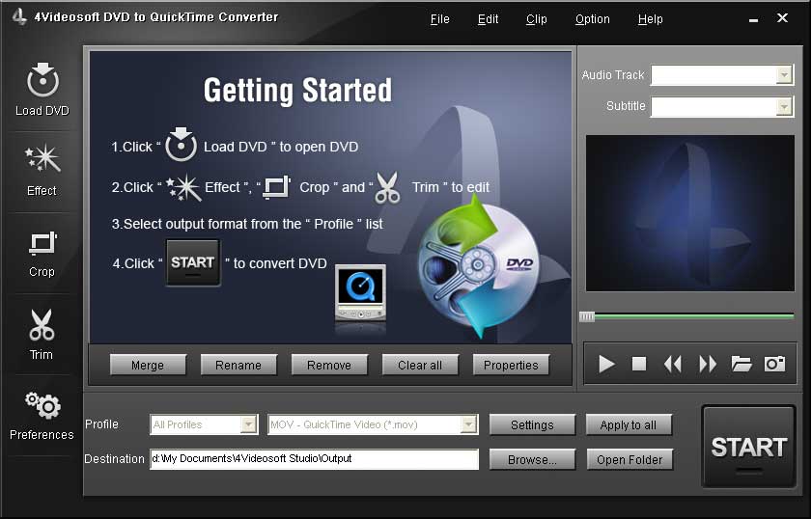Image resolution: width=812 pixels, height=519 pixels.
Task: Click the large START convert button
Action: coord(748,447)
